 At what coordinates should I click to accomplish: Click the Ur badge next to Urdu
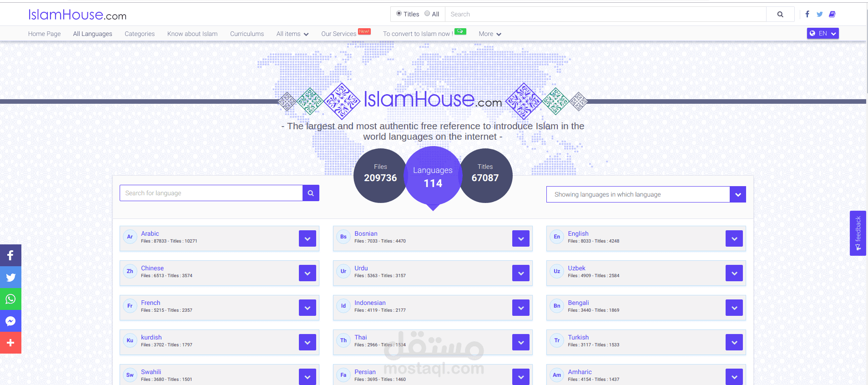pyautogui.click(x=343, y=271)
